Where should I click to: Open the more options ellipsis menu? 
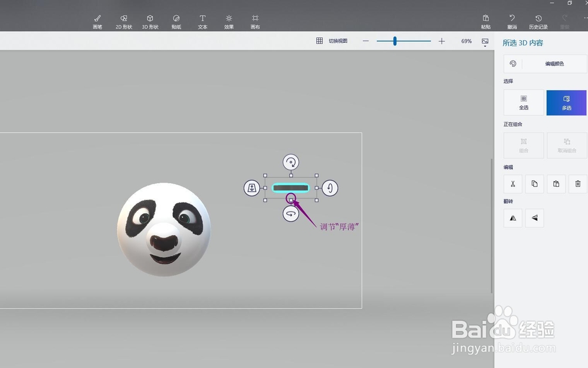[586, 18]
